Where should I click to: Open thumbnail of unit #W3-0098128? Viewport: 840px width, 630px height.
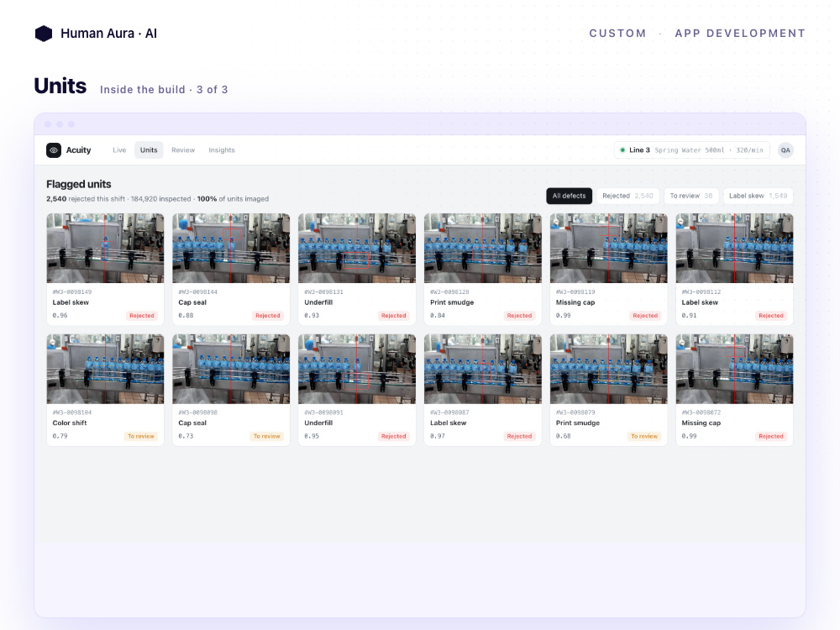(x=483, y=248)
